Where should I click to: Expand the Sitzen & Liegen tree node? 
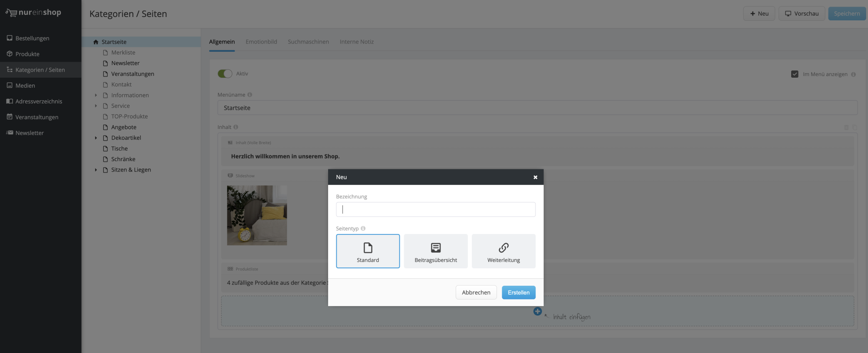coord(96,170)
